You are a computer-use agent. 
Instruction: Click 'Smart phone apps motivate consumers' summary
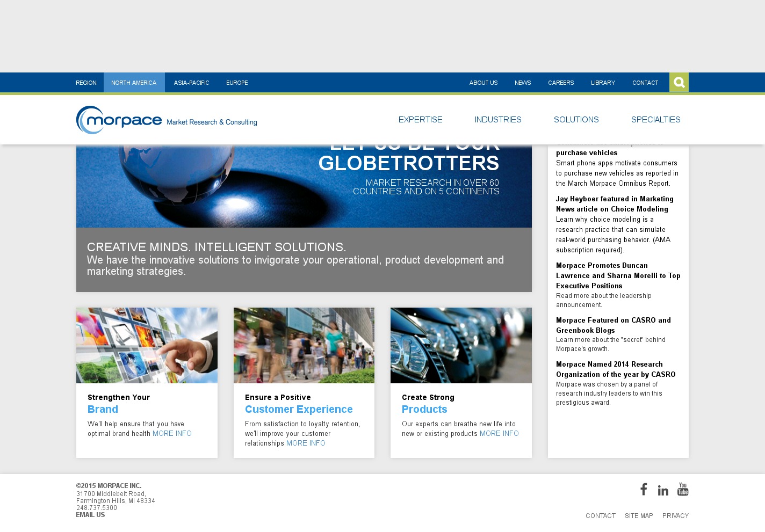click(x=617, y=173)
